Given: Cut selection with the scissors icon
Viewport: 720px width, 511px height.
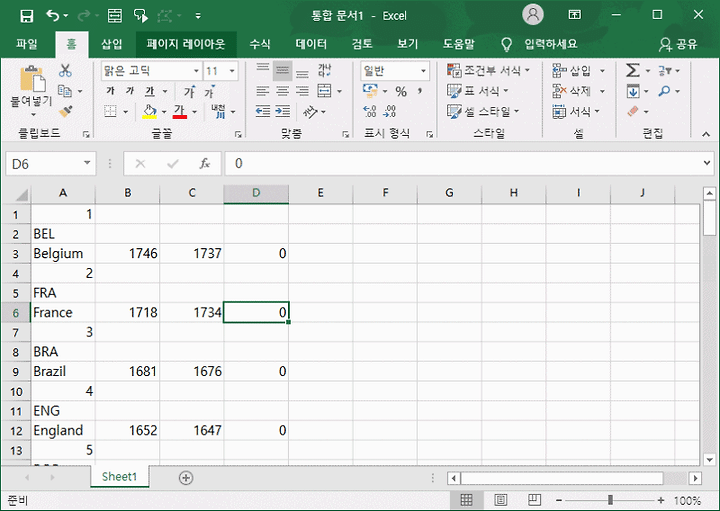Looking at the screenshot, I should click(65, 70).
